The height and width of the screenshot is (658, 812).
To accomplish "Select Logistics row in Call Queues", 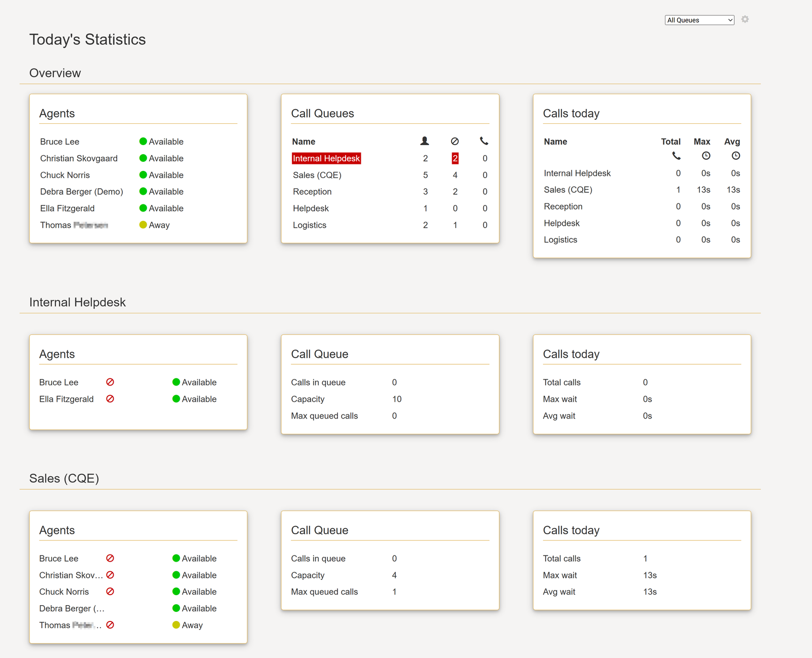I will [390, 225].
